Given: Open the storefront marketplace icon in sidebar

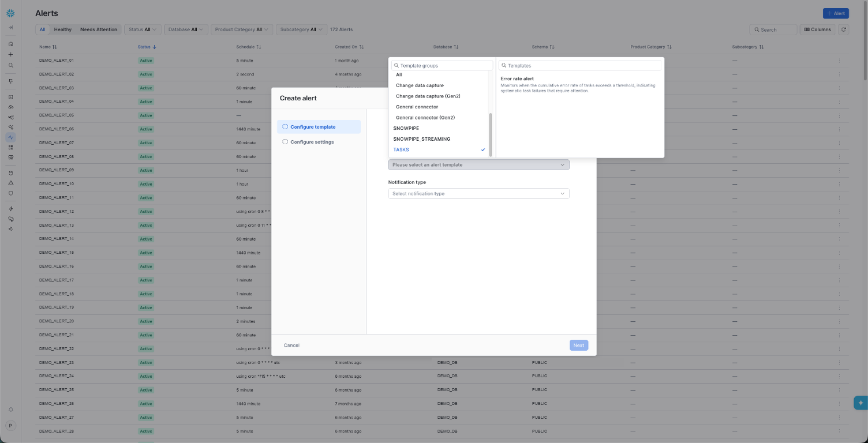Looking at the screenshot, I should pyautogui.click(x=10, y=157).
